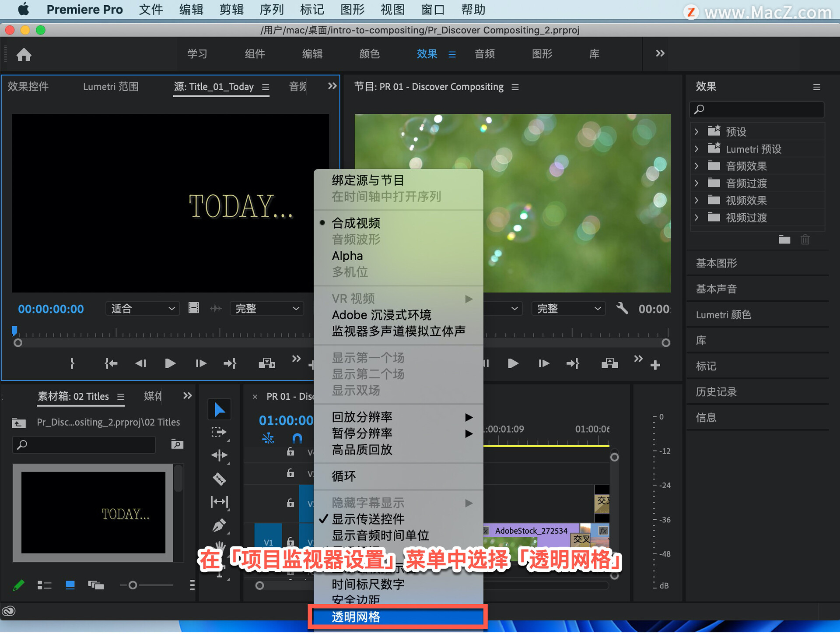840x634 pixels.
Task: Click the bin thumbnail zoom slider
Action: 133,585
